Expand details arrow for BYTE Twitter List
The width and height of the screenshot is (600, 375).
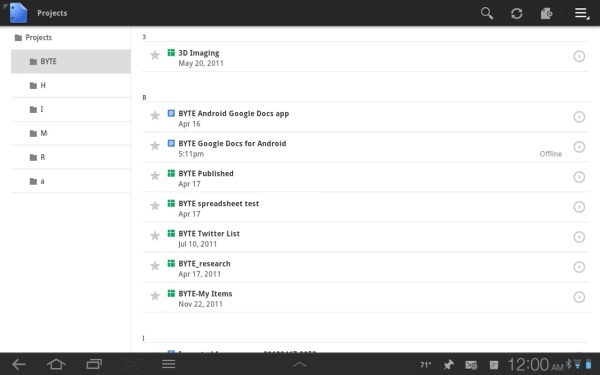point(579,237)
